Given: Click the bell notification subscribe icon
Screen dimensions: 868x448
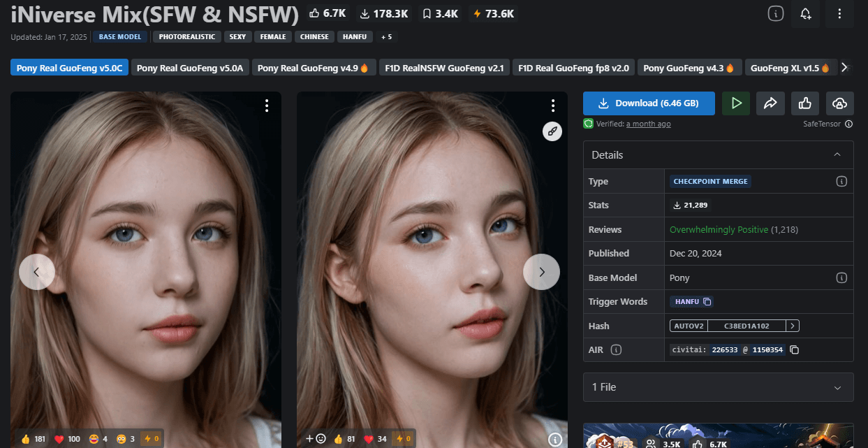Looking at the screenshot, I should coord(806,13).
